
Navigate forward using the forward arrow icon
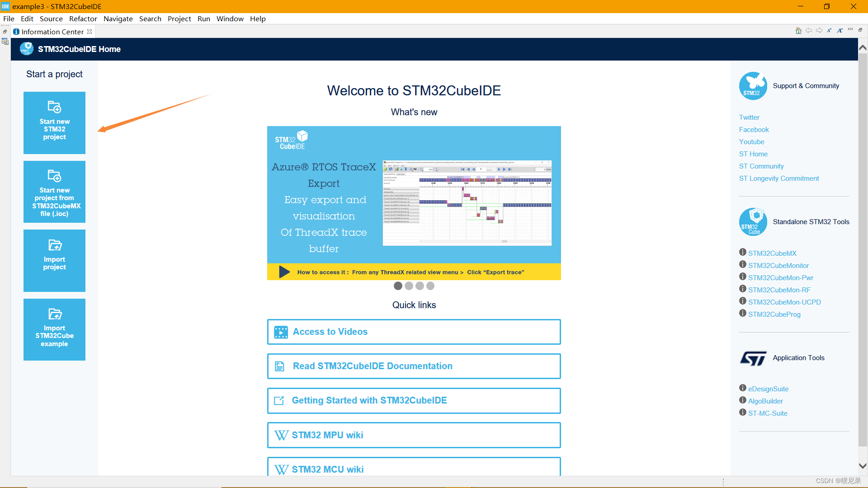819,30
